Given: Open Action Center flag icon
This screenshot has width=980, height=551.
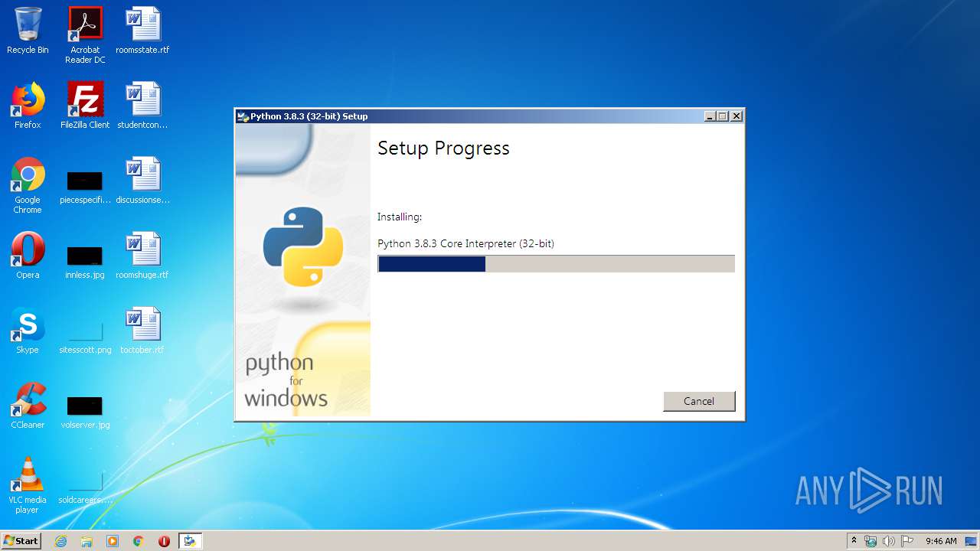Looking at the screenshot, I should [x=907, y=541].
